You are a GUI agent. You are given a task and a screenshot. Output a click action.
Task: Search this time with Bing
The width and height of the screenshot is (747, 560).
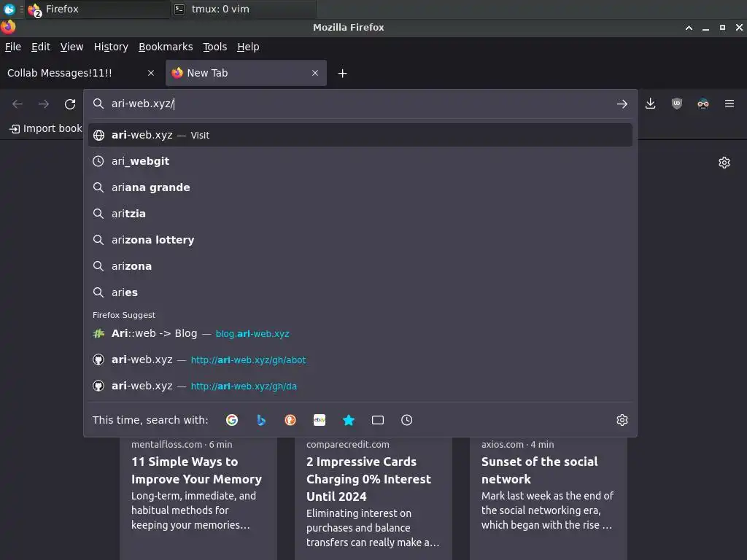tap(261, 420)
